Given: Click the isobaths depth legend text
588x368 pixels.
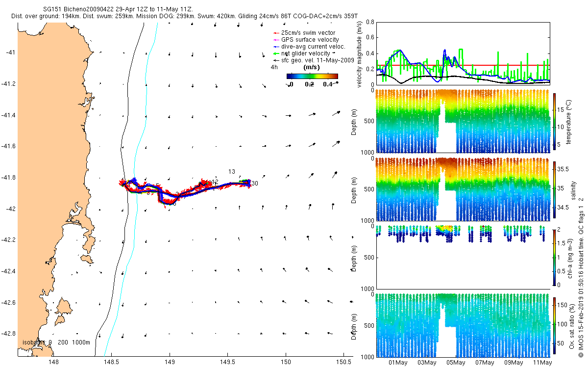Looking at the screenshot, I should [56, 342].
